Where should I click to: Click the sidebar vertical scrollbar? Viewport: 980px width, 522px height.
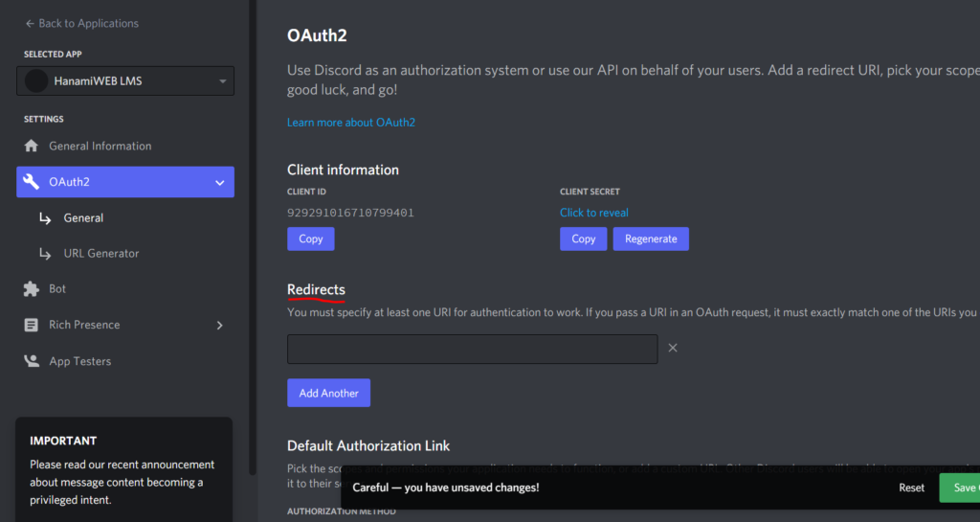253,238
